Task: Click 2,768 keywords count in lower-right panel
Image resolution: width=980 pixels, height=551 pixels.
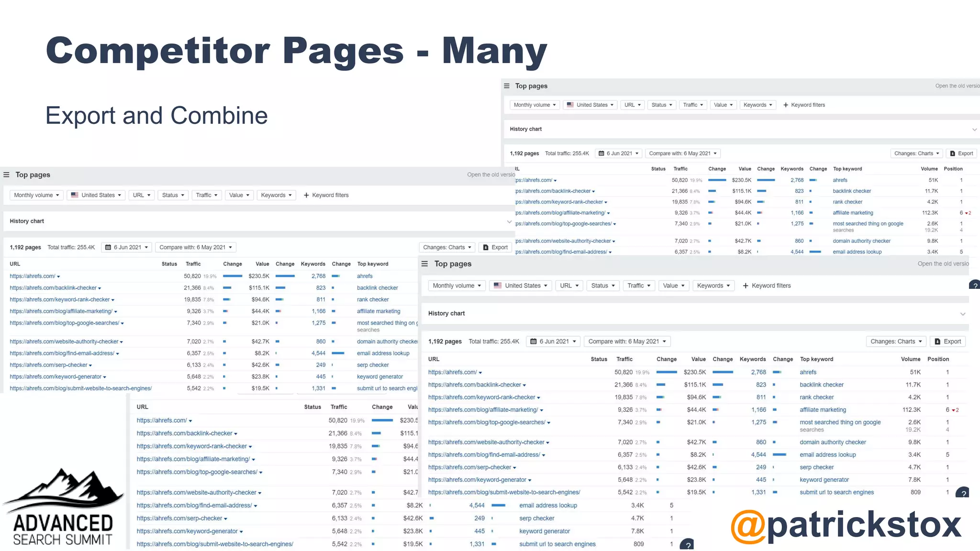Action: click(x=758, y=372)
